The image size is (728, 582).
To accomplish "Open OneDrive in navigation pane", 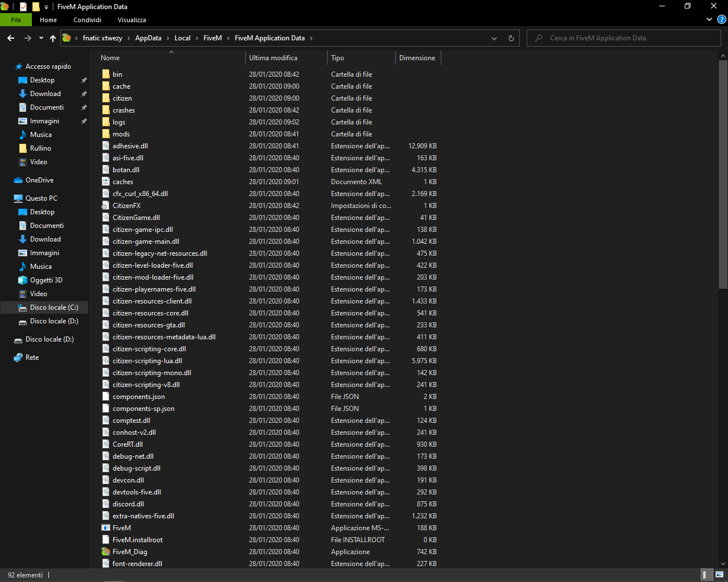I will [40, 180].
